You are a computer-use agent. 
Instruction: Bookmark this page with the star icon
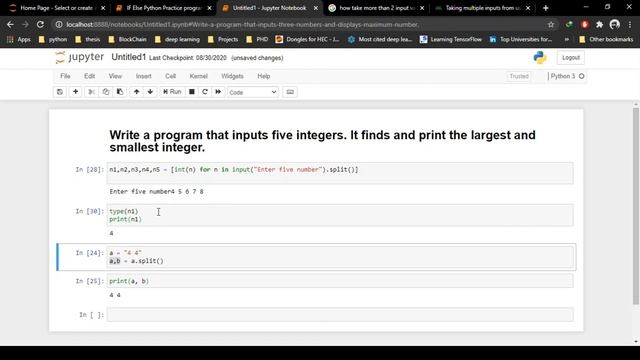pos(551,24)
